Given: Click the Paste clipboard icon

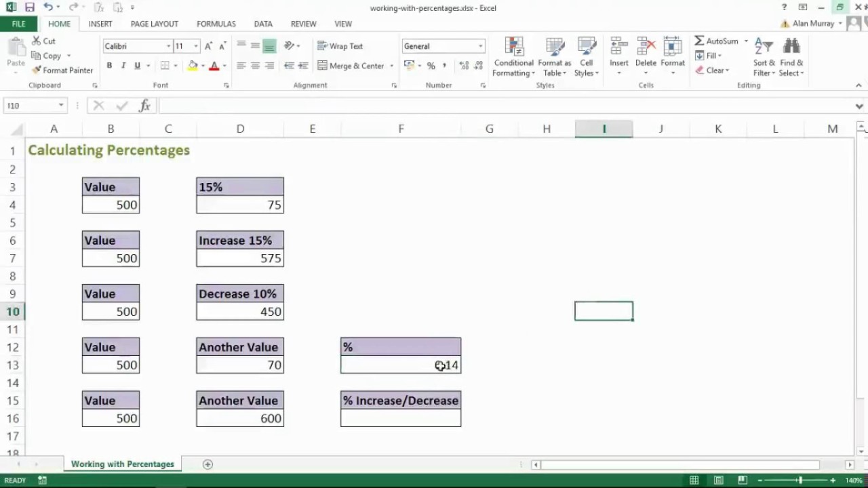Looking at the screenshot, I should (16, 49).
